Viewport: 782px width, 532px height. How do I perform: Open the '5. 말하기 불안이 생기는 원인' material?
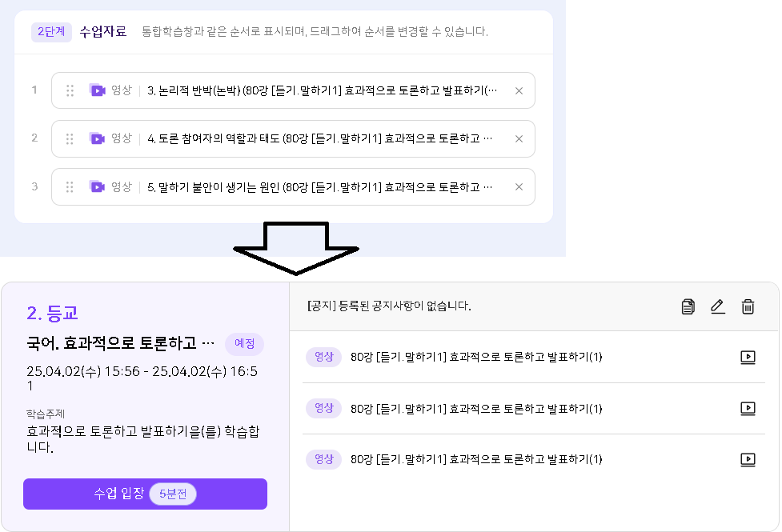point(322,187)
